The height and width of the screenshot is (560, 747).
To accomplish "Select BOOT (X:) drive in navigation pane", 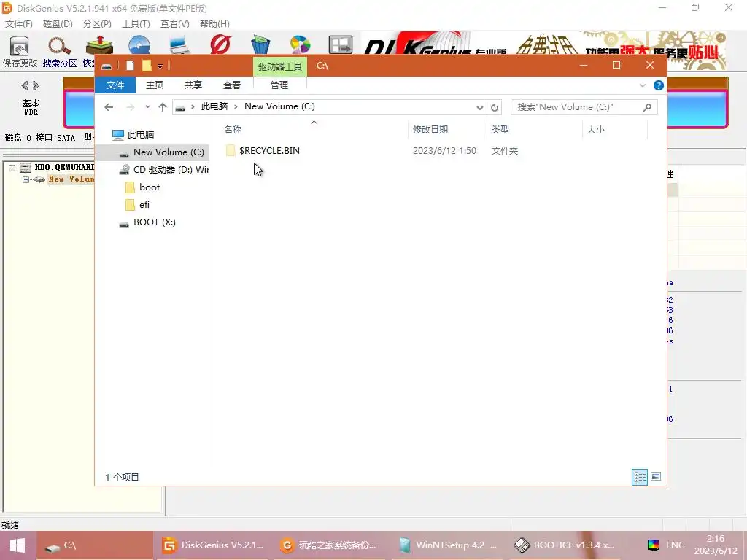I will (x=147, y=222).
